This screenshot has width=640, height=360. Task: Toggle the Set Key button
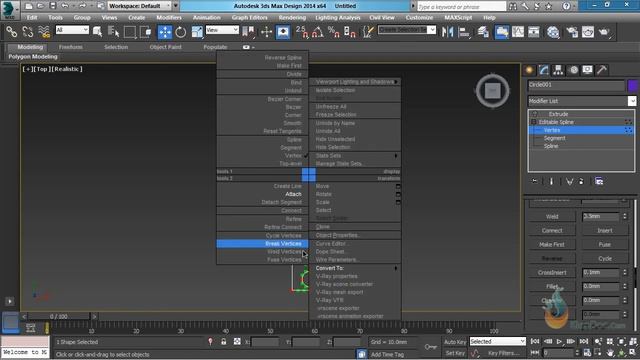pos(455,353)
